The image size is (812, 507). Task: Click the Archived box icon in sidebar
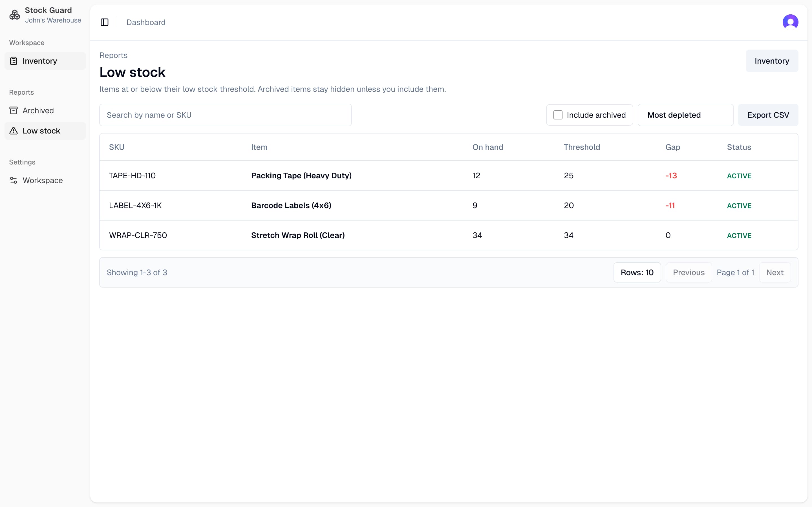tap(14, 110)
